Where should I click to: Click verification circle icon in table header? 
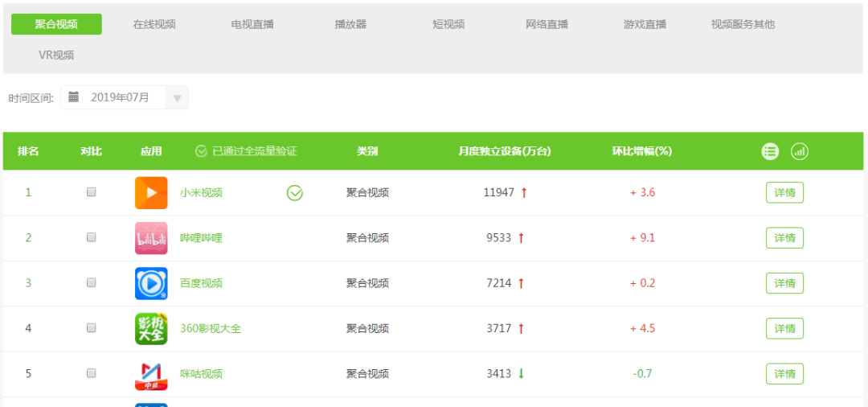201,151
